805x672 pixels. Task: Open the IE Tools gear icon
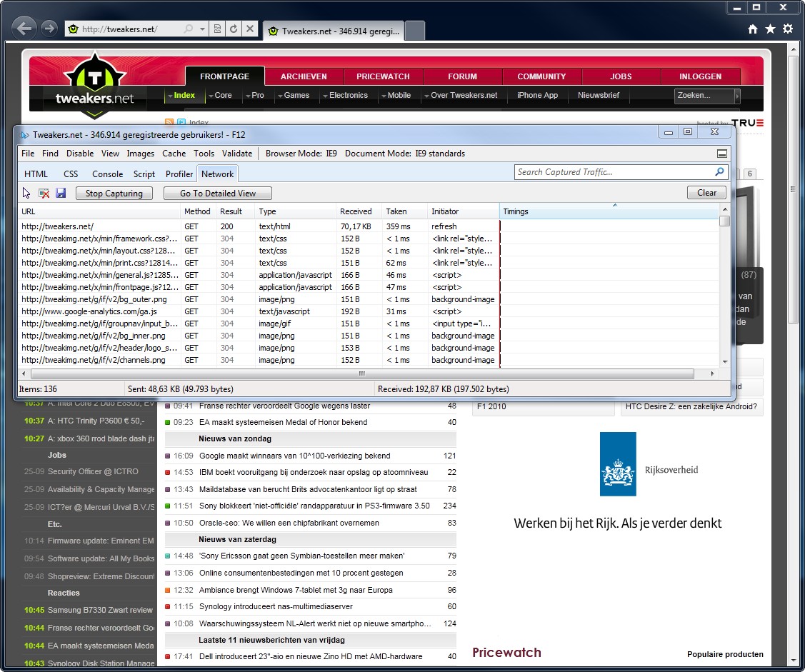pyautogui.click(x=788, y=29)
